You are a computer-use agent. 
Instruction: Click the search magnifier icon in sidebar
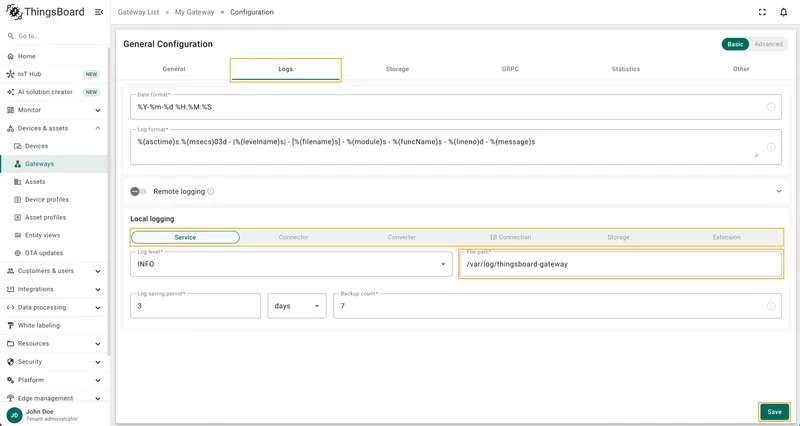point(11,36)
